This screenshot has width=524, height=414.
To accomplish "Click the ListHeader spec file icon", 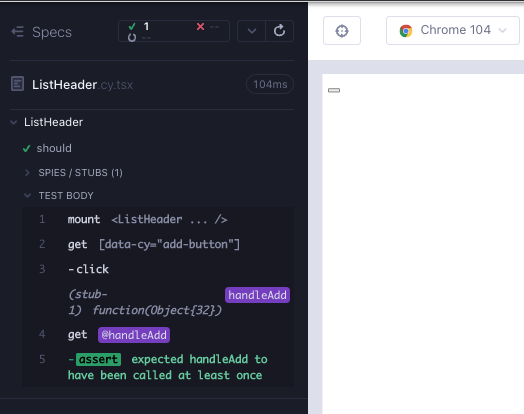I will (x=17, y=84).
